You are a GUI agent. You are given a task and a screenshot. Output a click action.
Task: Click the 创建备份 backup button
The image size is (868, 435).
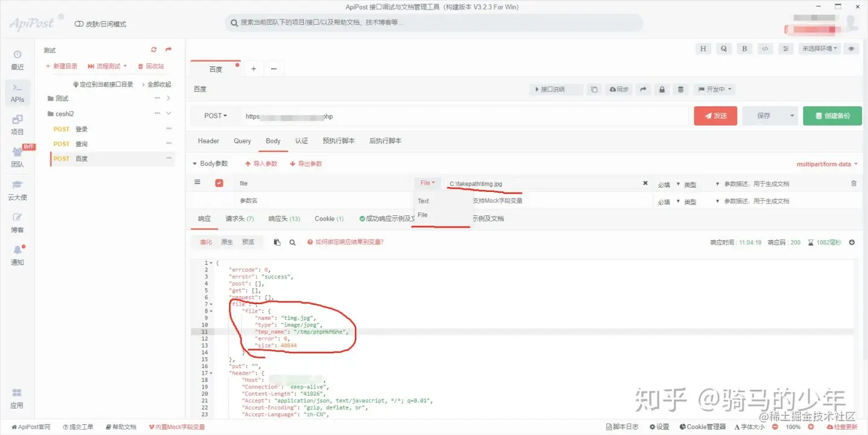pos(832,116)
